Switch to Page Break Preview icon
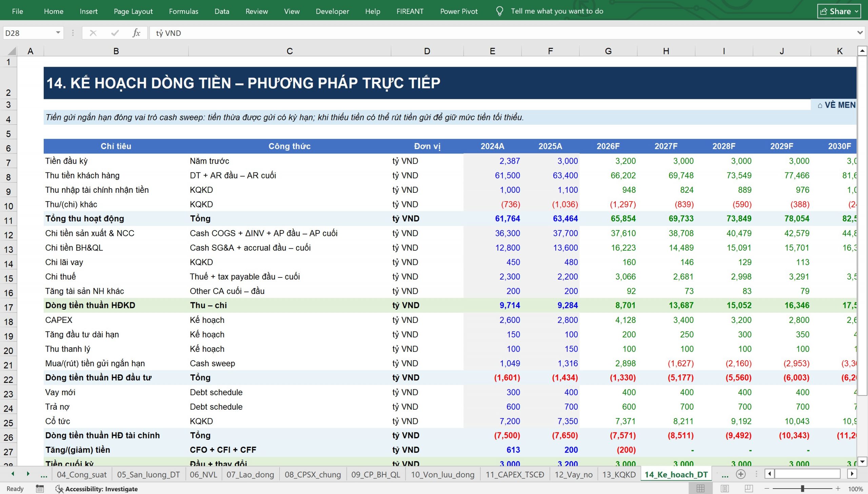 (749, 489)
